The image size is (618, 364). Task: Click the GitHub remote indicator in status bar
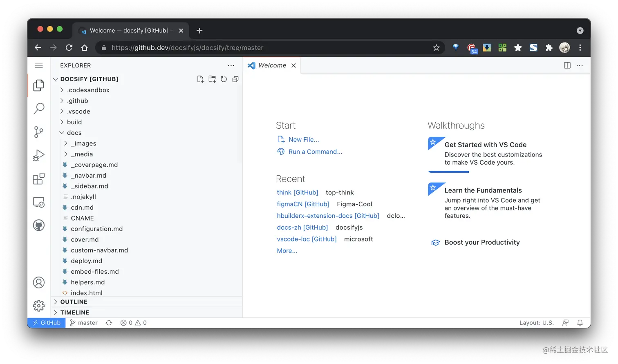[x=47, y=323]
